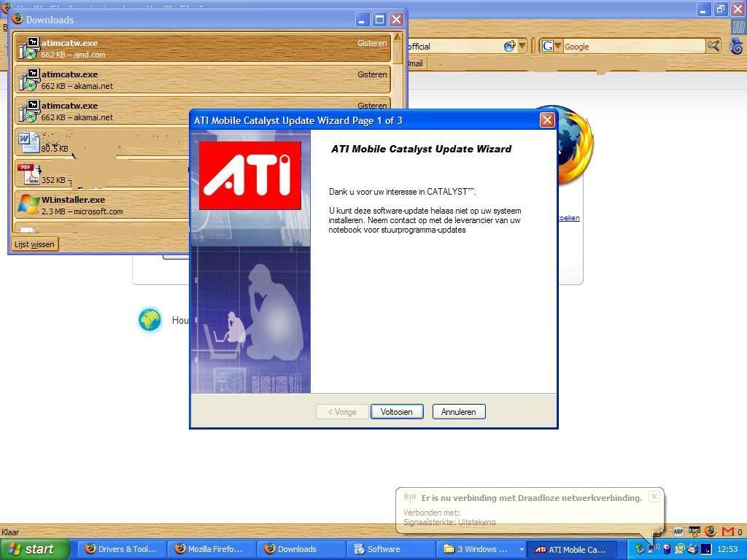
Task: Click the globe icon on the Firefox page
Action: tap(150, 319)
